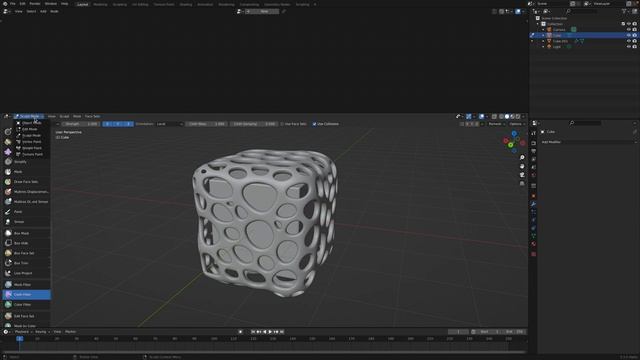Viewport: 640px width, 360px height.
Task: Select the Smear sculpt brush
Action: click(x=27, y=222)
